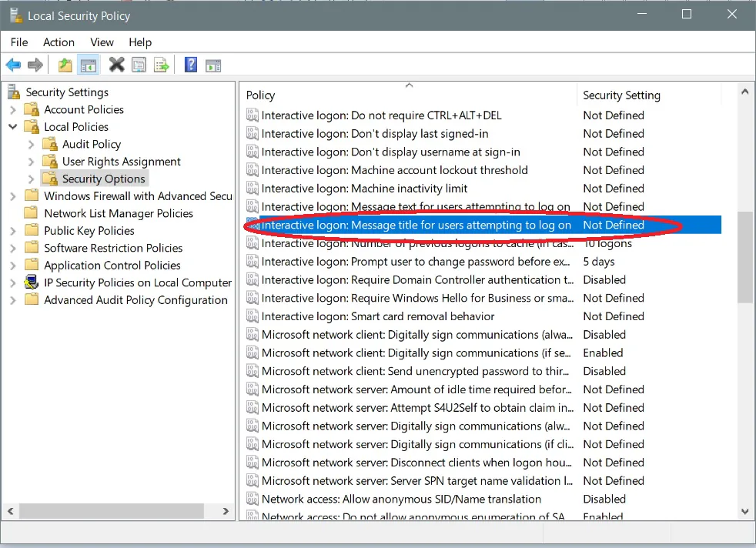Click the Account Policies folder icon

point(32,109)
